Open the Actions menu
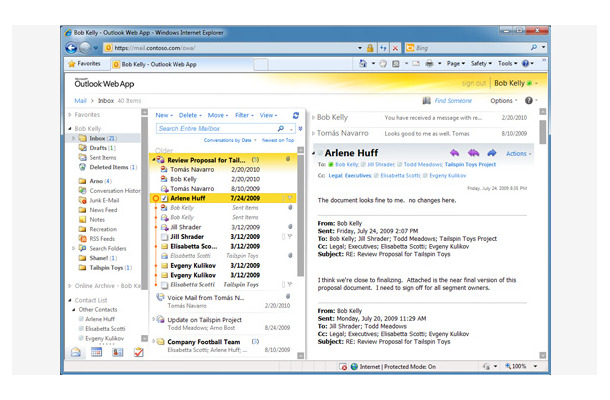 (518, 154)
